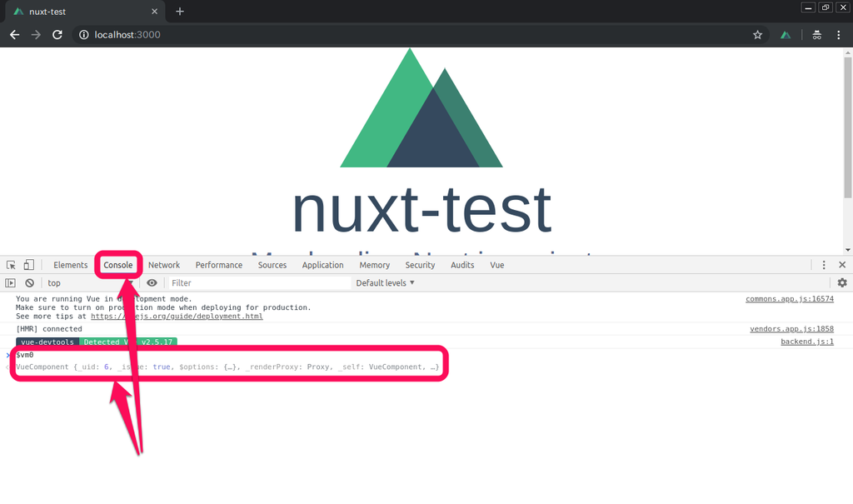Screen dimensions: 853x504
Task: Open the Vue devtools tab
Action: coord(496,265)
